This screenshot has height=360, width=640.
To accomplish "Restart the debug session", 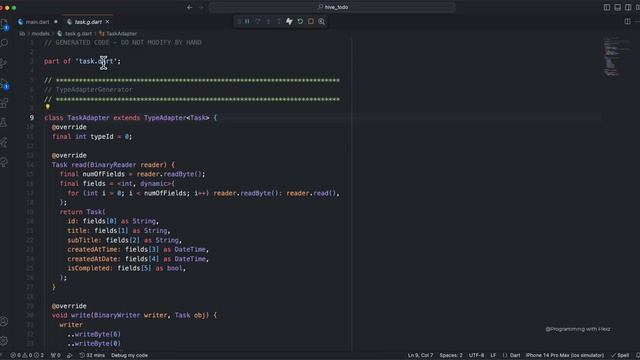I will [300, 21].
